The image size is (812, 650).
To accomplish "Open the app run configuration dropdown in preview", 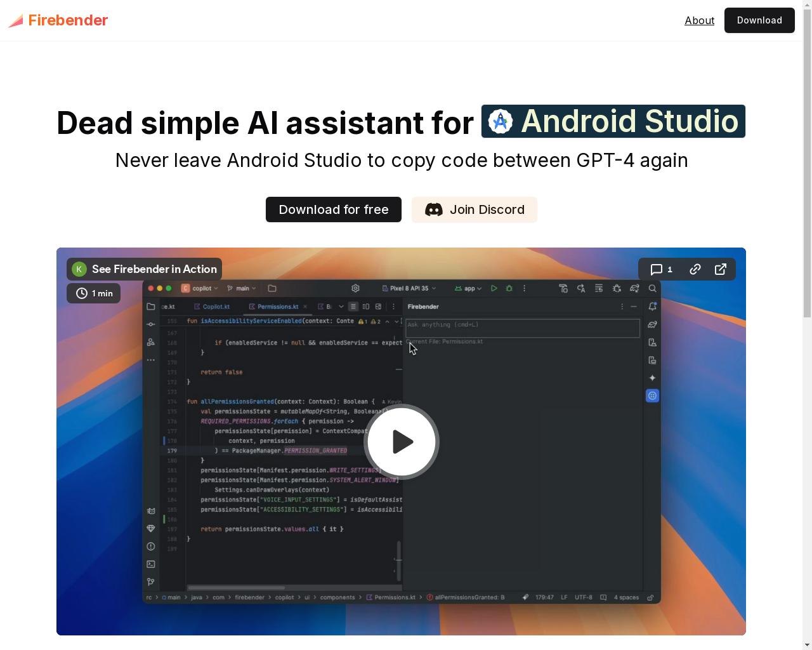I will pyautogui.click(x=468, y=288).
